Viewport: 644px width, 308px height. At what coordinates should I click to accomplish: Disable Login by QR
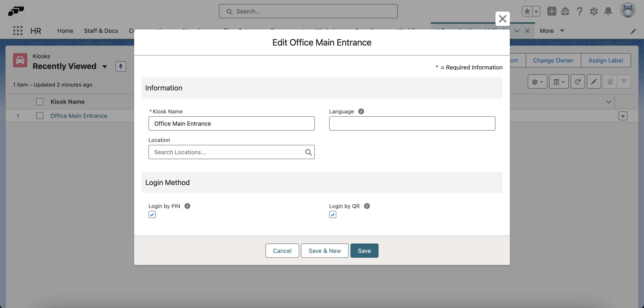332,214
